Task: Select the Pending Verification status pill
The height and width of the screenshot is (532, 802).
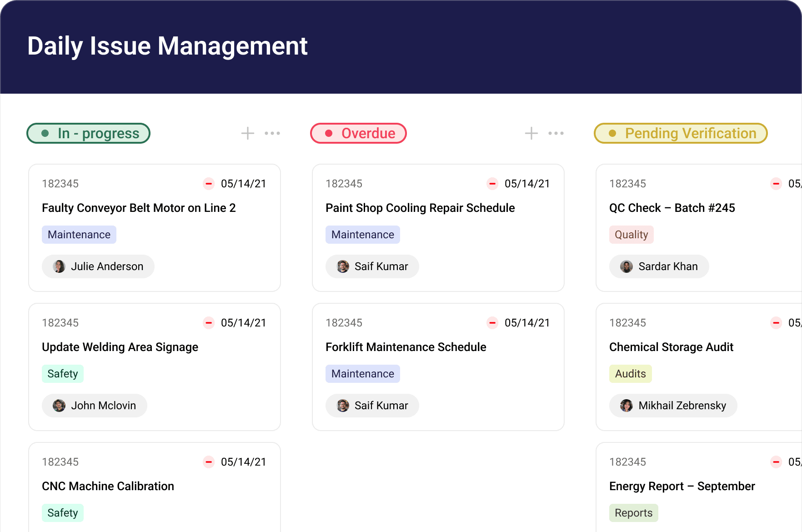Action: 680,133
